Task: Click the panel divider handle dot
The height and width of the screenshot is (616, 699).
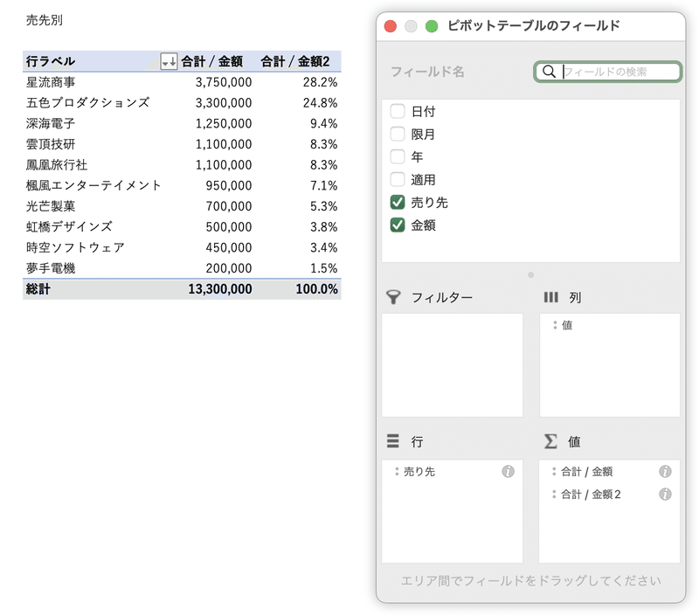Action: tap(530, 275)
